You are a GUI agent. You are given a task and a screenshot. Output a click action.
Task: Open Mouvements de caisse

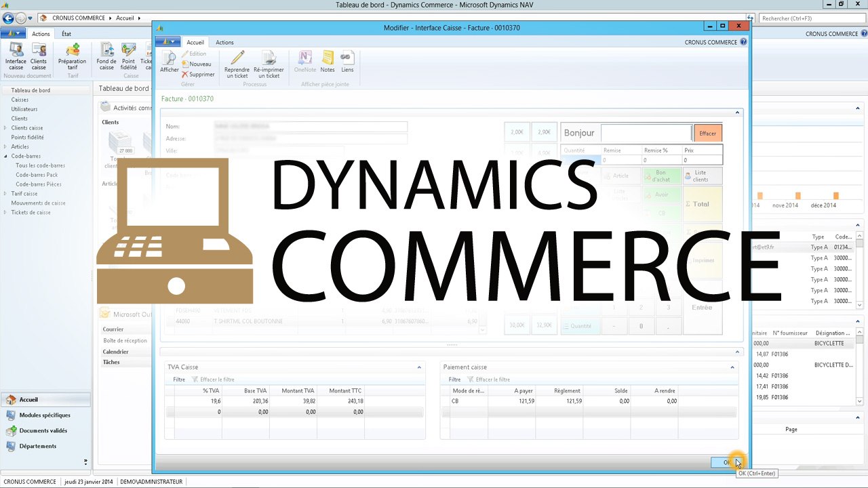38,203
